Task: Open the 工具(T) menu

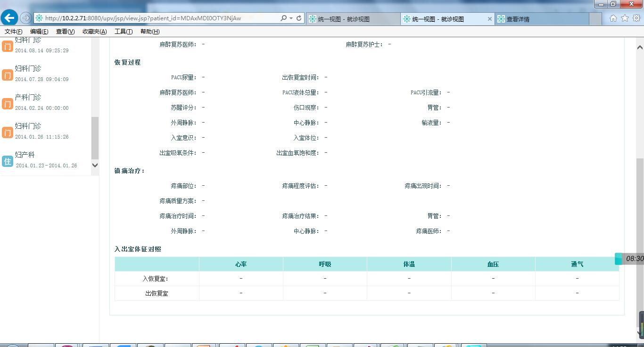Action: click(x=123, y=32)
